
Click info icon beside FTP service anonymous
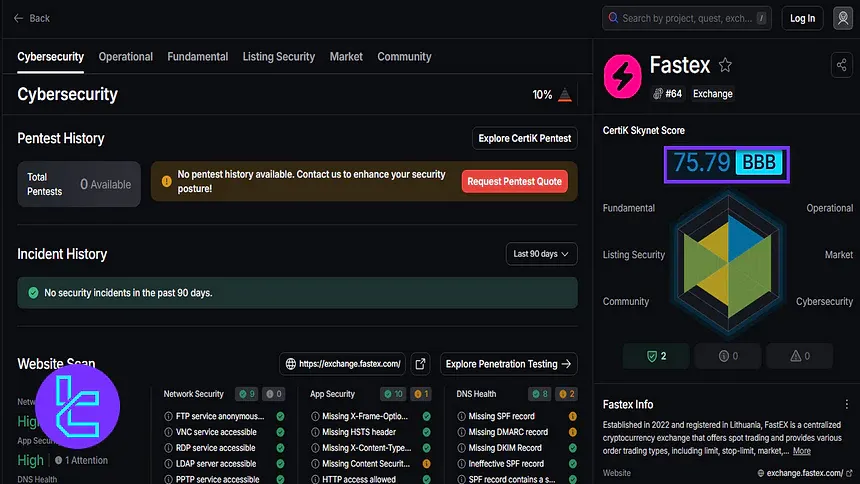(x=168, y=417)
